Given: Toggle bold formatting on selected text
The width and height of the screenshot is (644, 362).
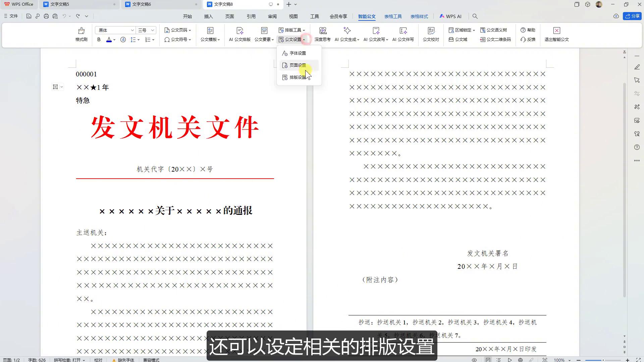Looking at the screenshot, I should point(99,39).
